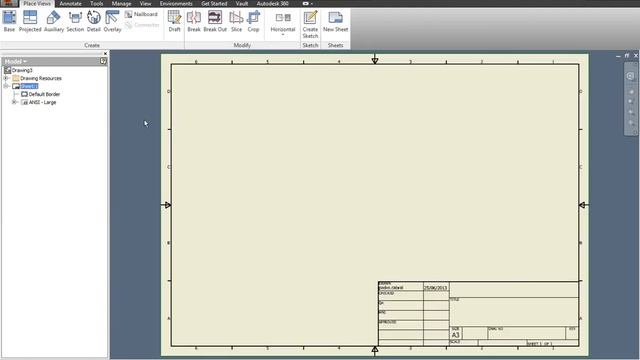Select Default Border label

click(x=44, y=94)
